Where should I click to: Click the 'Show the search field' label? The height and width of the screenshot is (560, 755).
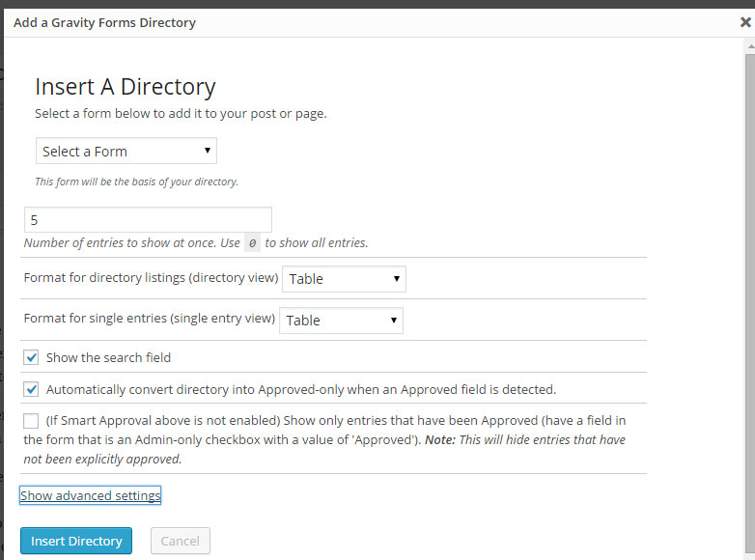pos(108,358)
